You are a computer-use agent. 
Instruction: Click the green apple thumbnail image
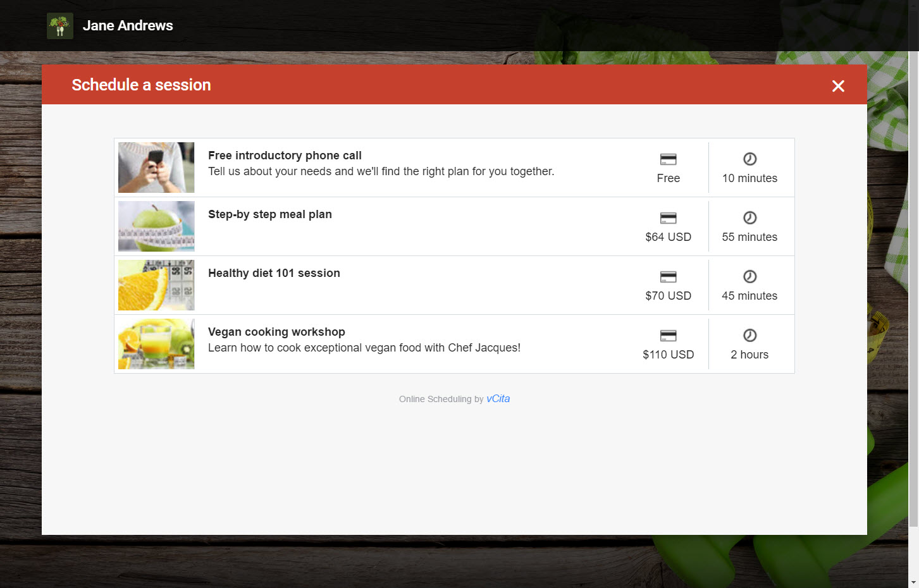pos(156,226)
